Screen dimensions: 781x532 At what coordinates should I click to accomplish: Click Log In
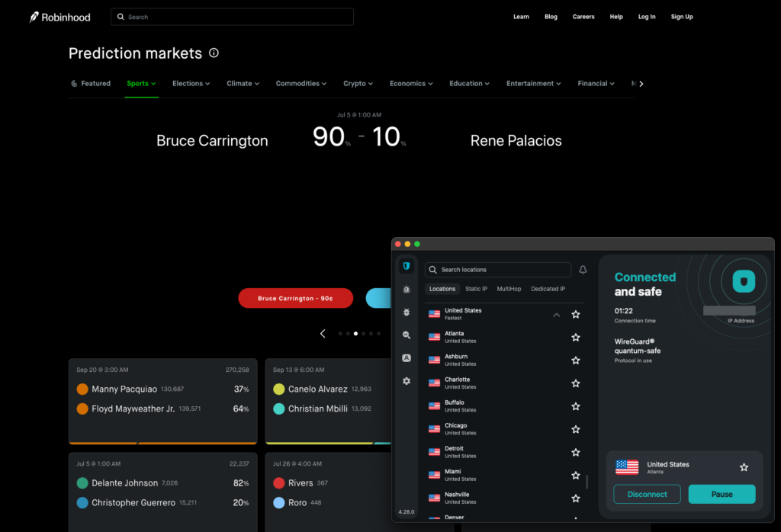click(647, 17)
